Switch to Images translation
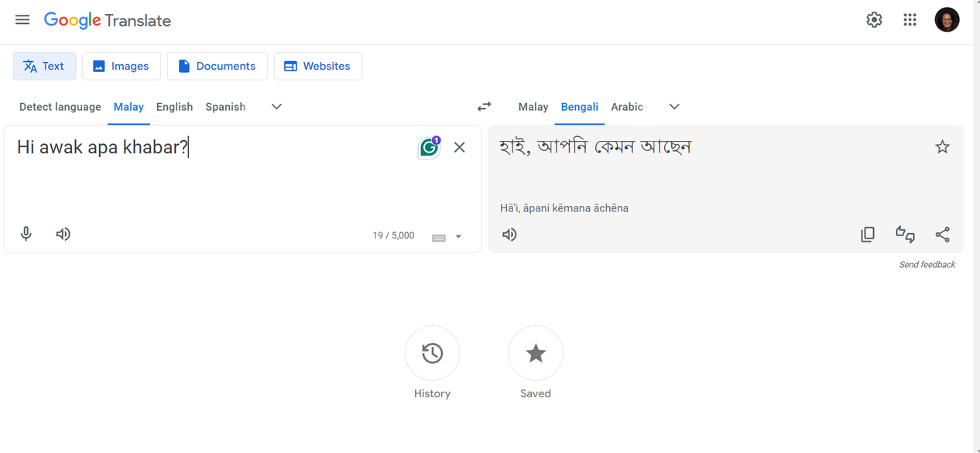980x453 pixels. (x=122, y=66)
